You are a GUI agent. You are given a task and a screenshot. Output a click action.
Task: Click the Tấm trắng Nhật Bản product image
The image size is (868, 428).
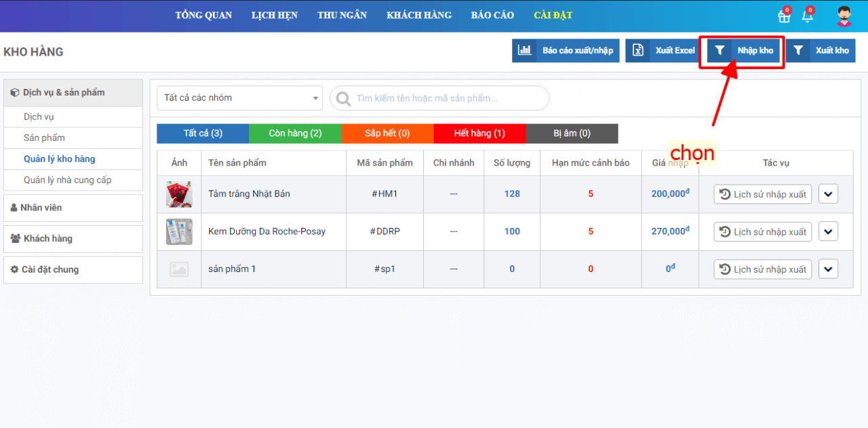pyautogui.click(x=179, y=194)
